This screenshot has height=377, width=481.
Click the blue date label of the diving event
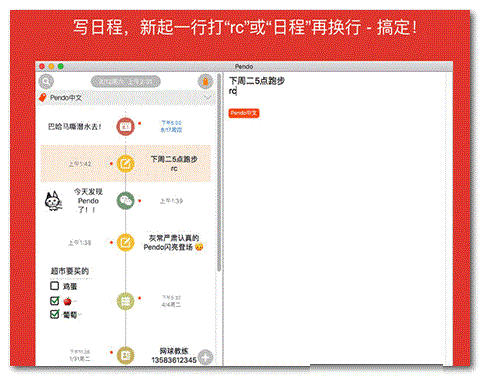pyautogui.click(x=171, y=126)
